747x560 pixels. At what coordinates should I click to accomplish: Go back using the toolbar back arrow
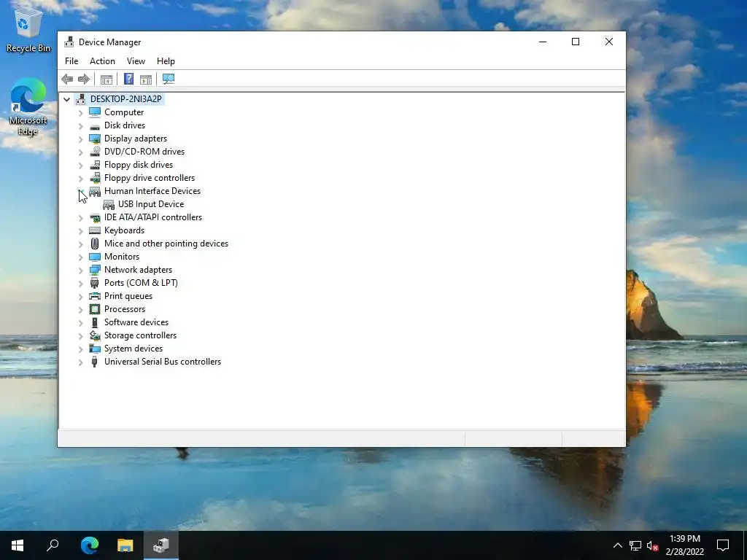[67, 79]
